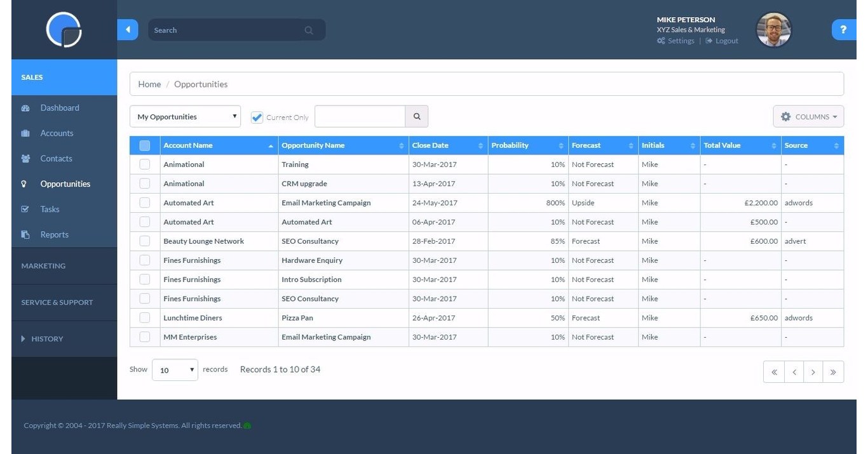Change the Show records count dropdown

tap(174, 369)
